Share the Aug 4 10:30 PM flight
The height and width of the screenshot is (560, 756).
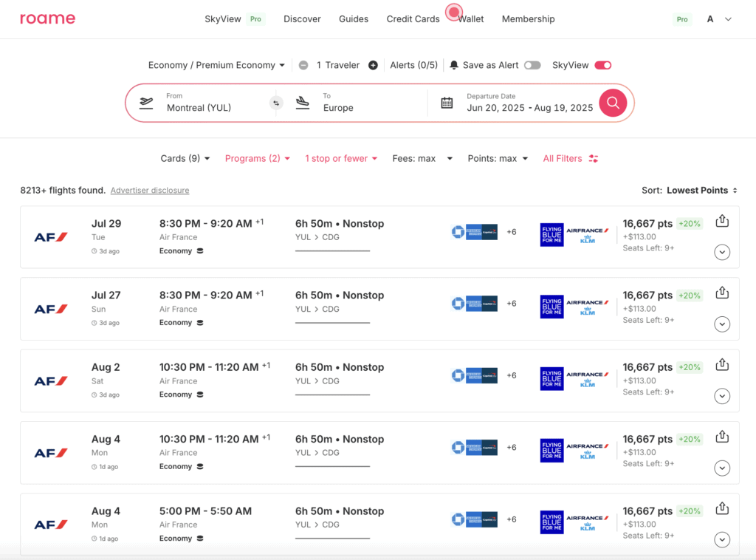pos(722,437)
